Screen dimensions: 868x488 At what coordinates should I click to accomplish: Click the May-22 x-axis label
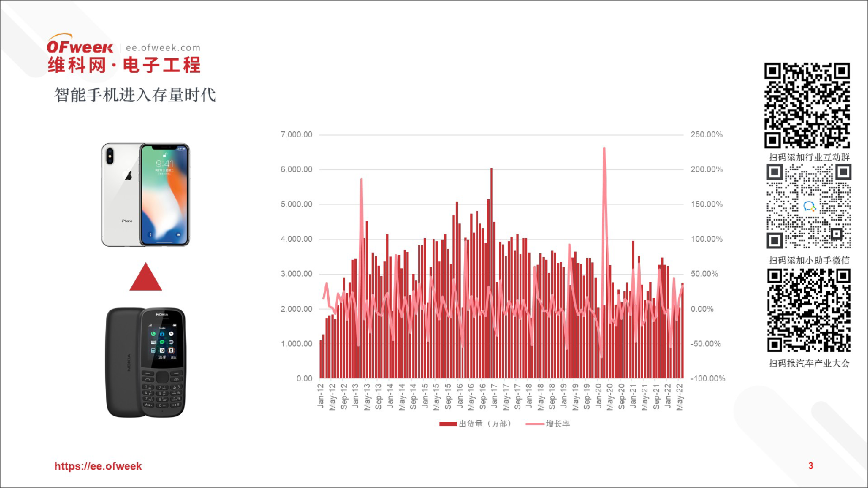[x=680, y=397]
